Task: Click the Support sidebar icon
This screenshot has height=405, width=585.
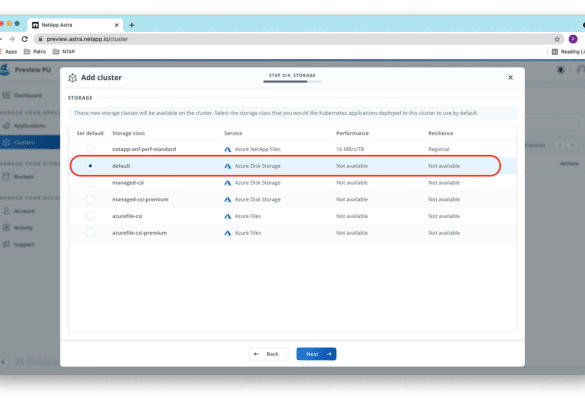Action: pyautogui.click(x=6, y=245)
